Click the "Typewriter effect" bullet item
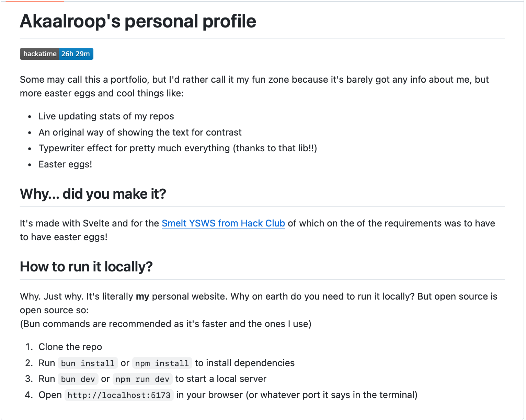This screenshot has width=526, height=420. pos(178,148)
